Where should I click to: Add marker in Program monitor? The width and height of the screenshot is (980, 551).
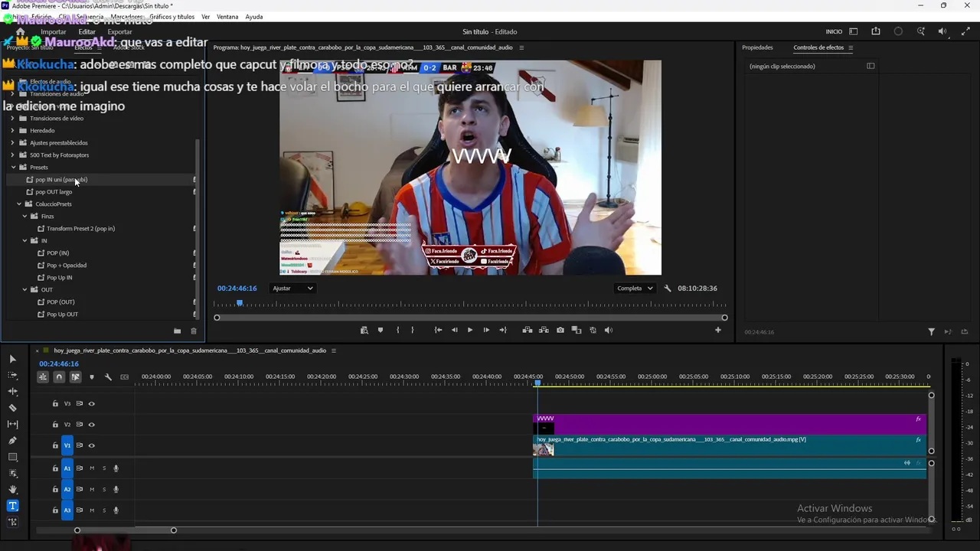(x=381, y=330)
